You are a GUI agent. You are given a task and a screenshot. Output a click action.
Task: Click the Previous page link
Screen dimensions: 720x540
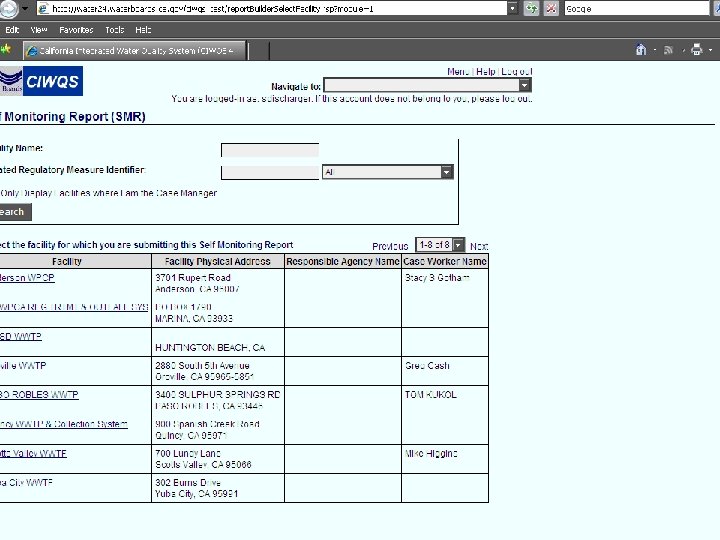pyautogui.click(x=390, y=246)
